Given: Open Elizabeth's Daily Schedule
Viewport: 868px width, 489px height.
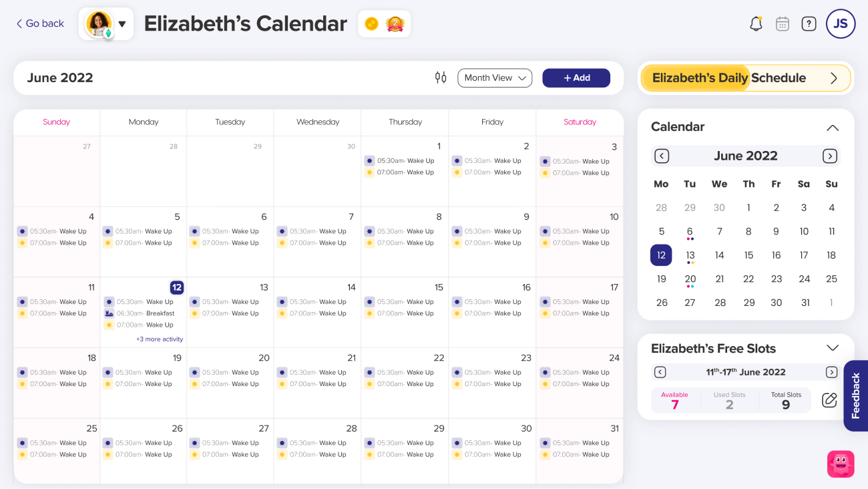Looking at the screenshot, I should coord(745,78).
